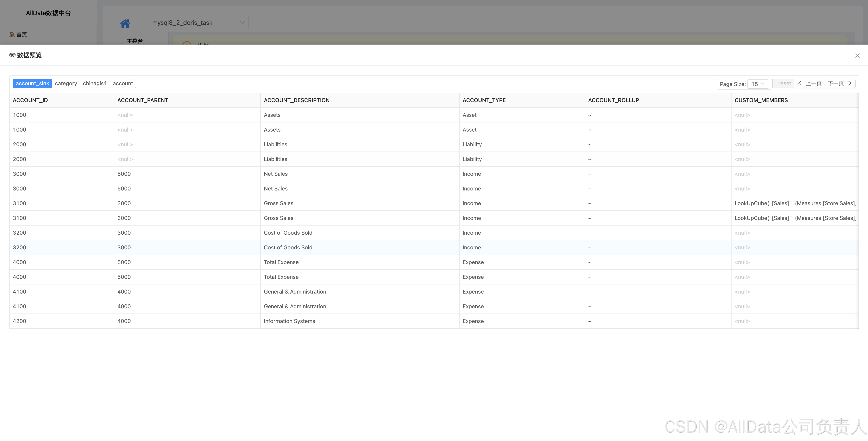
Task: Click the AllData数据中台 title
Action: (x=48, y=13)
